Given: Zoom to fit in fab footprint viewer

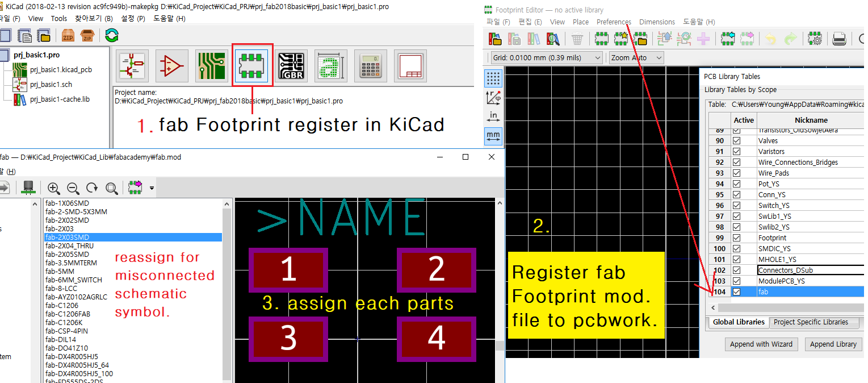Looking at the screenshot, I should (x=112, y=188).
